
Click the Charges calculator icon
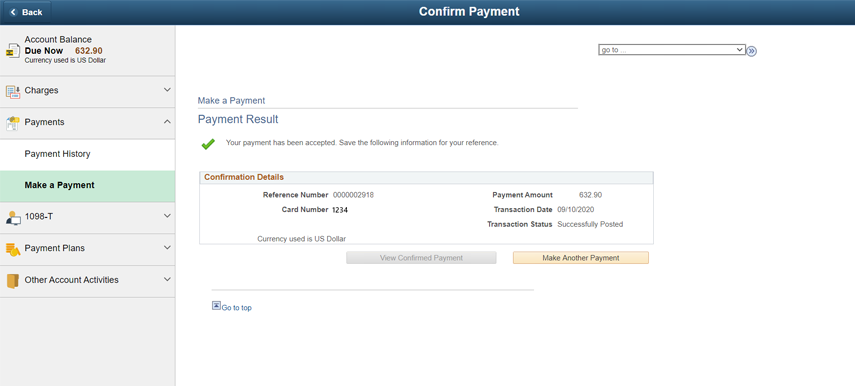point(13,92)
